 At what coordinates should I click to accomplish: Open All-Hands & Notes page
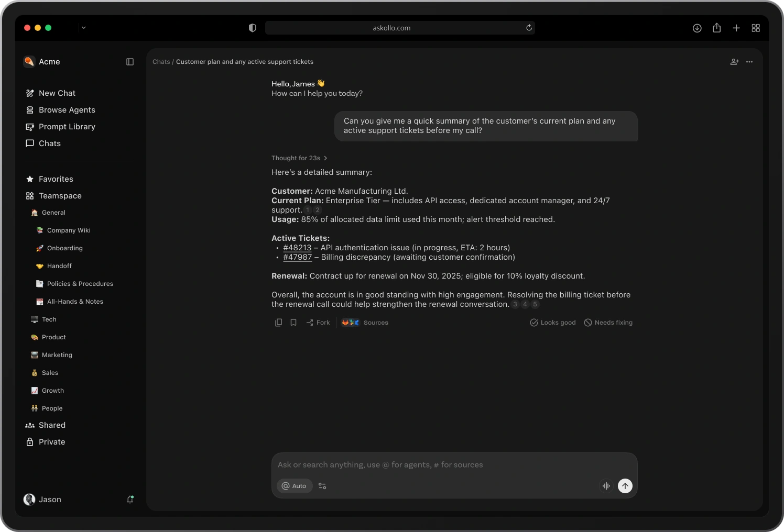[x=70, y=302]
